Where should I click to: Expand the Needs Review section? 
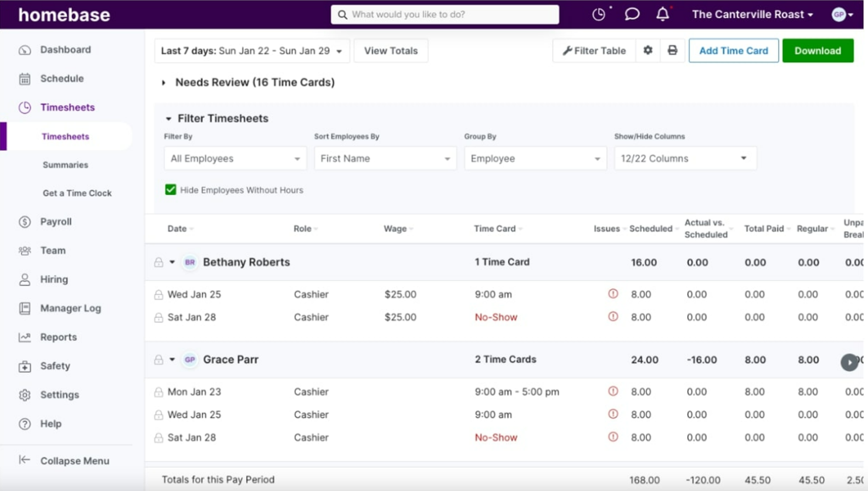coord(164,83)
